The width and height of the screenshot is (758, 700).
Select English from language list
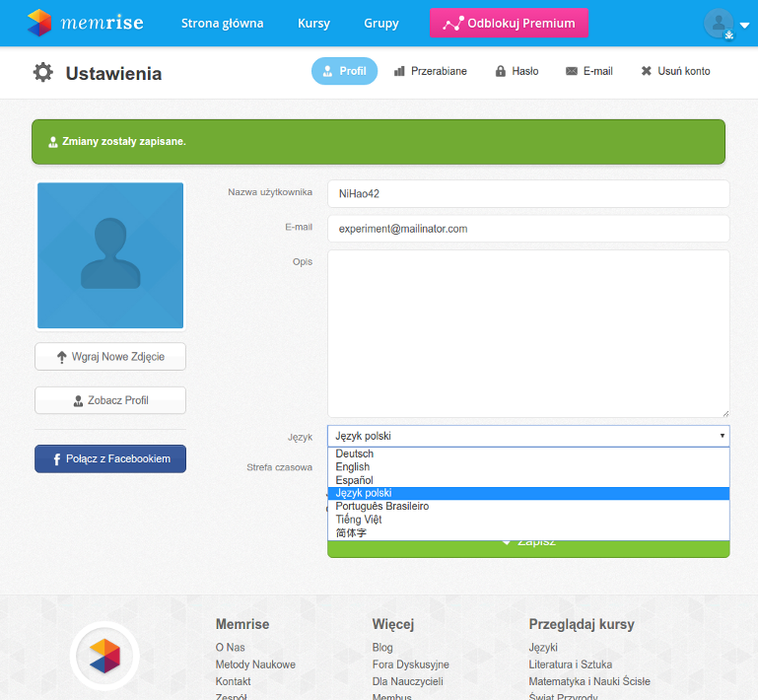point(528,467)
